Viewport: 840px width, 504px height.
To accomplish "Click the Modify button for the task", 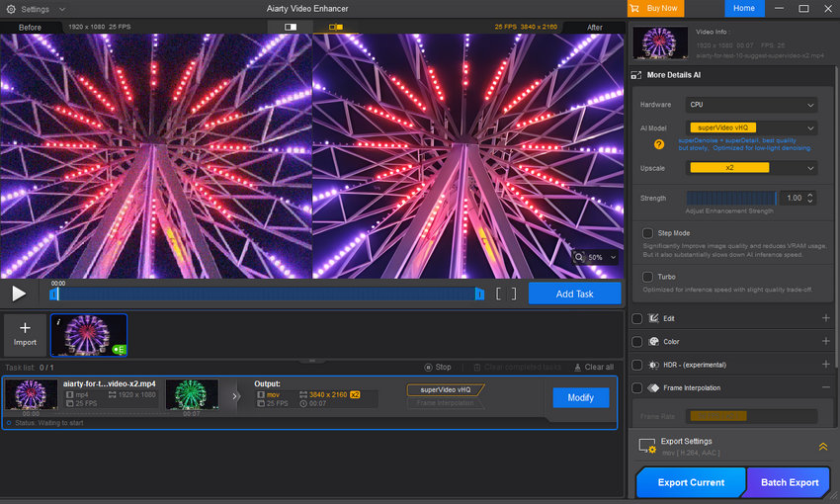I will point(581,397).
